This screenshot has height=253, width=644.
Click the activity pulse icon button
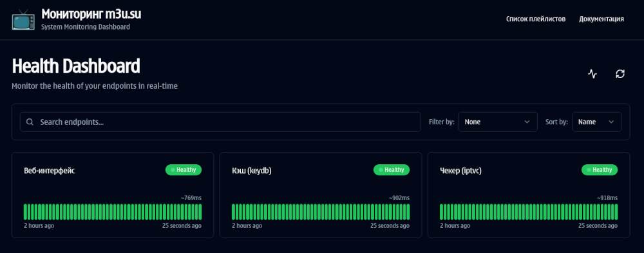(592, 74)
